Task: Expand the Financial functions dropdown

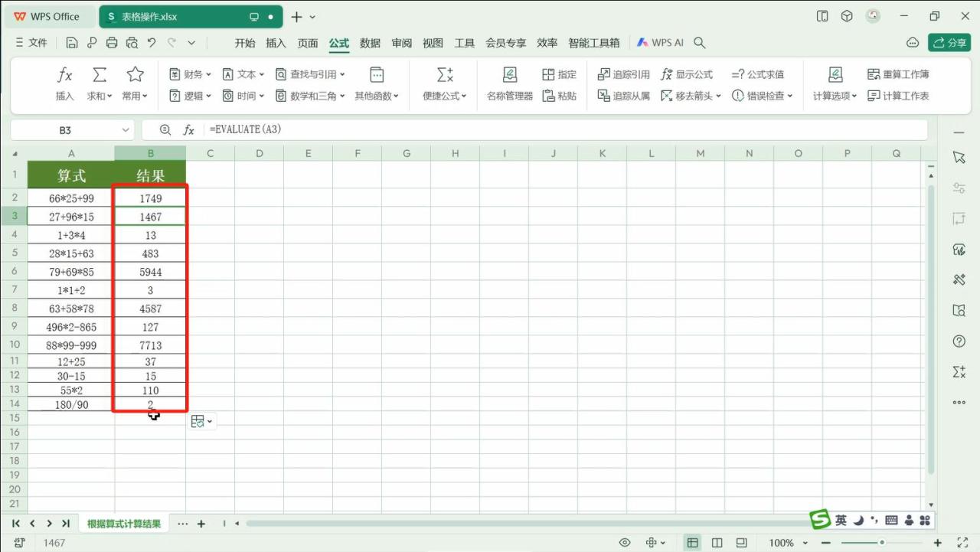Action: pos(190,74)
